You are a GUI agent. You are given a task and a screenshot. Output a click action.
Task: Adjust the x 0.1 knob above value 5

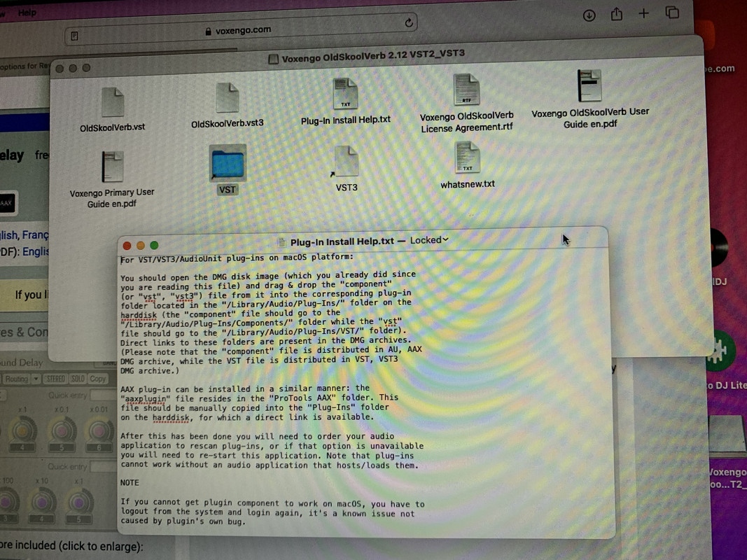pos(62,430)
